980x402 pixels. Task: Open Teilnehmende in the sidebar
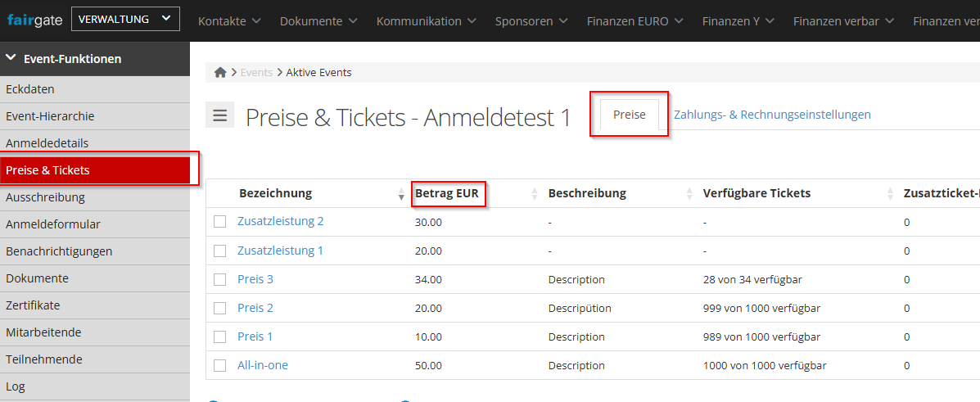[x=44, y=359]
